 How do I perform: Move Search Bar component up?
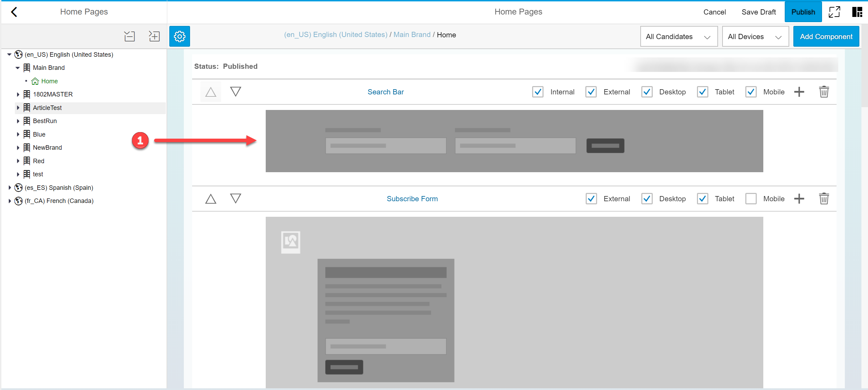coord(211,92)
